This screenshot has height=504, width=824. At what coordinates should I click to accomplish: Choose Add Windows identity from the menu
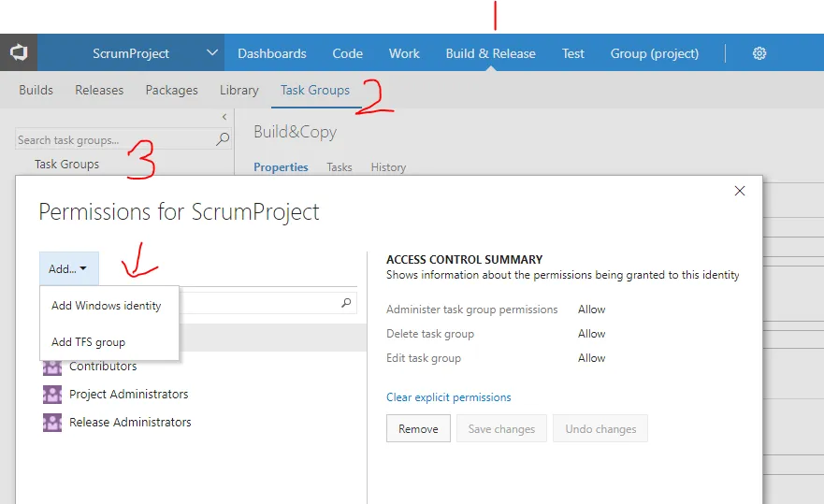pyautogui.click(x=106, y=306)
